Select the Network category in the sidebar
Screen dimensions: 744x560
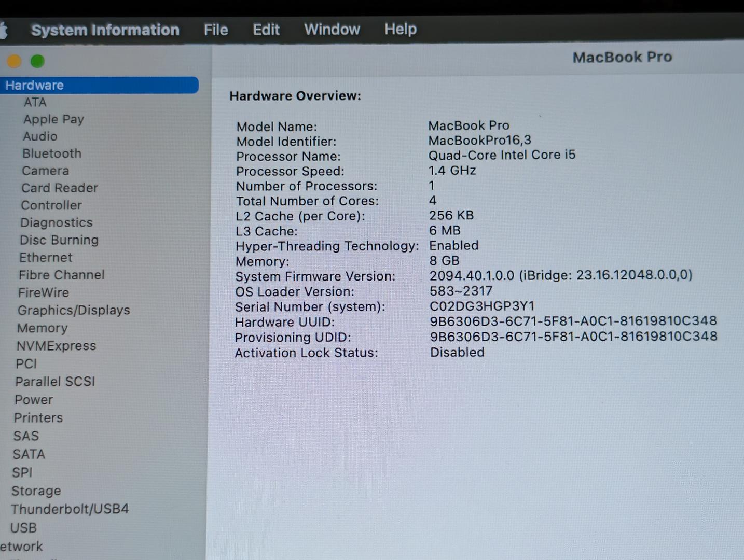[21, 547]
